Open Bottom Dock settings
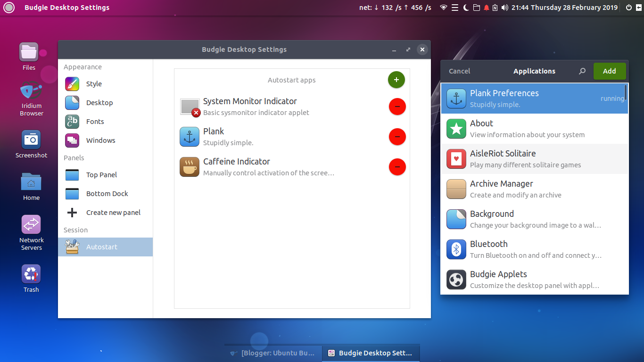 click(x=105, y=194)
